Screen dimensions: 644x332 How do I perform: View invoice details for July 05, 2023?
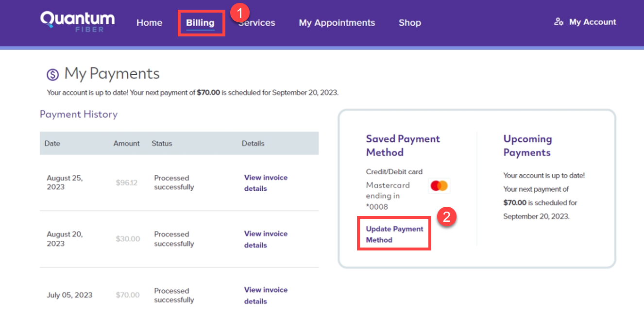[x=266, y=295]
